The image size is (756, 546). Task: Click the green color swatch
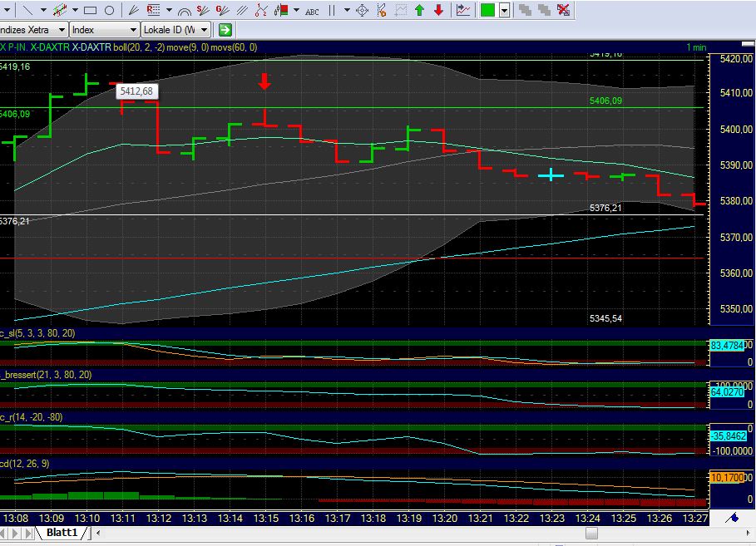(487, 10)
